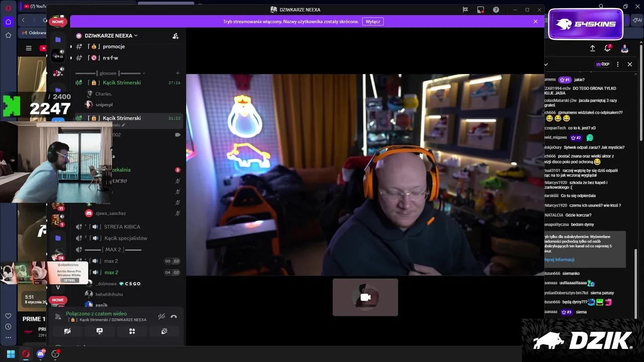Click the red NOWE pill near Discord titlebar
The image size is (644, 362).
tap(58, 22)
